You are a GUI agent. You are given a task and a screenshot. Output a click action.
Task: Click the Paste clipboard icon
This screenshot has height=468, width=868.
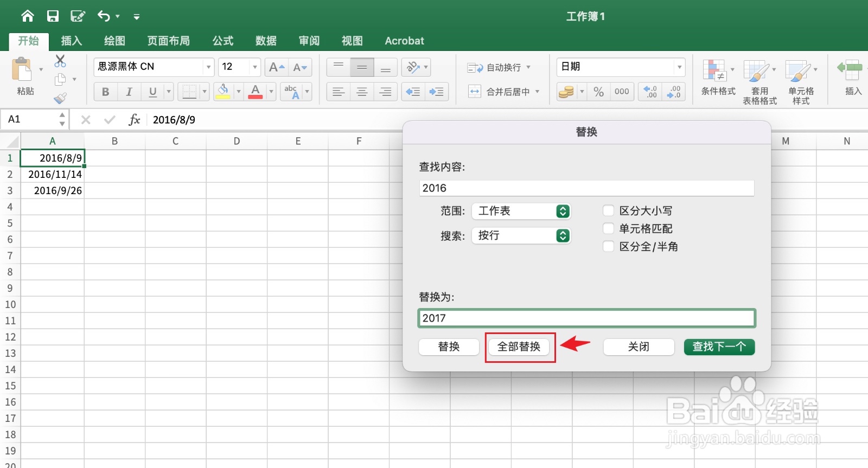point(22,70)
